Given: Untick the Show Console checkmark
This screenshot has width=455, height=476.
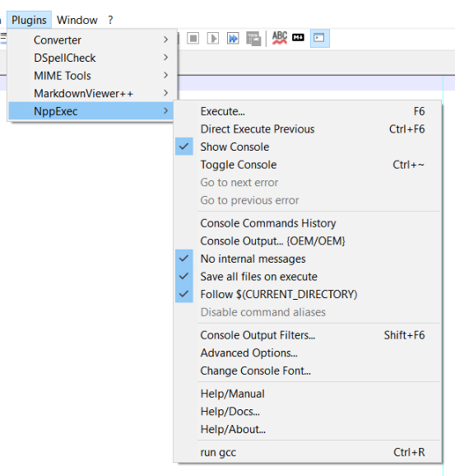Looking at the screenshot, I should click(183, 147).
